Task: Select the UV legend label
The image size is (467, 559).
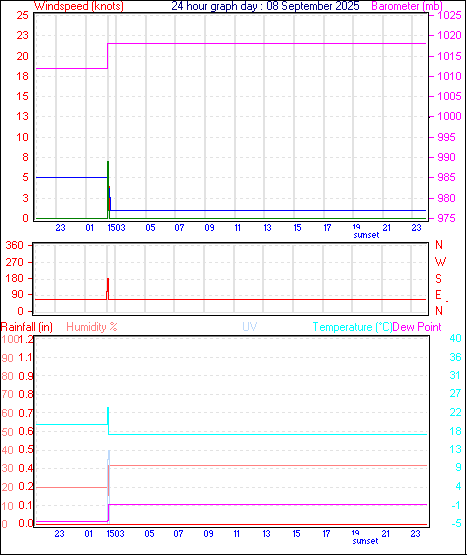Action: click(x=250, y=327)
